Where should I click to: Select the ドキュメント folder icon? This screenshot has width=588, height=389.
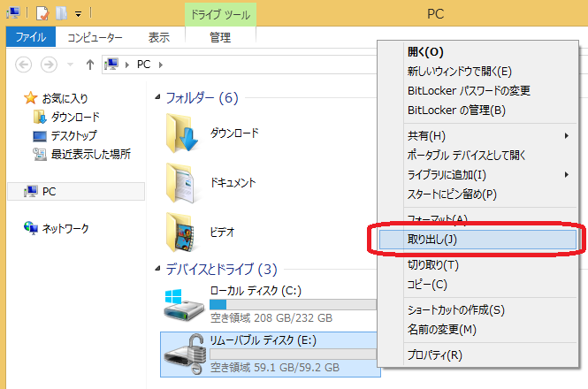180,183
